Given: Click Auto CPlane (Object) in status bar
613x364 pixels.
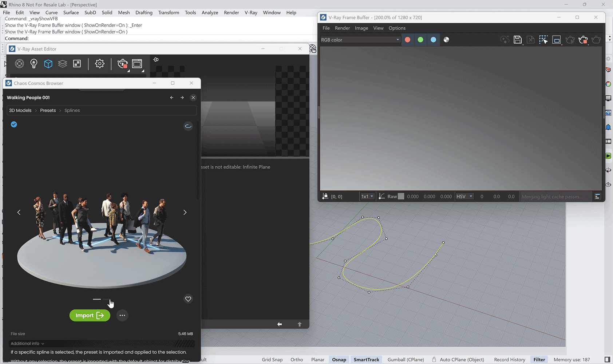Looking at the screenshot, I should pyautogui.click(x=462, y=360).
